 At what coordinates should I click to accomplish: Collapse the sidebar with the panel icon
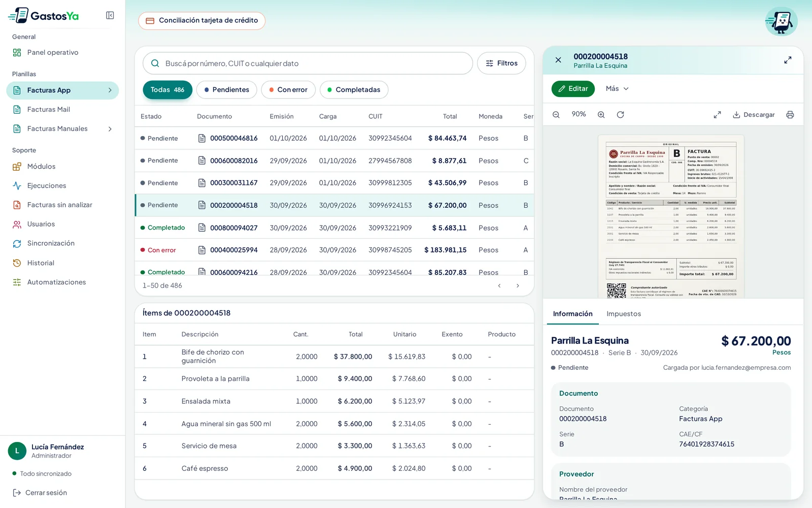(x=110, y=15)
